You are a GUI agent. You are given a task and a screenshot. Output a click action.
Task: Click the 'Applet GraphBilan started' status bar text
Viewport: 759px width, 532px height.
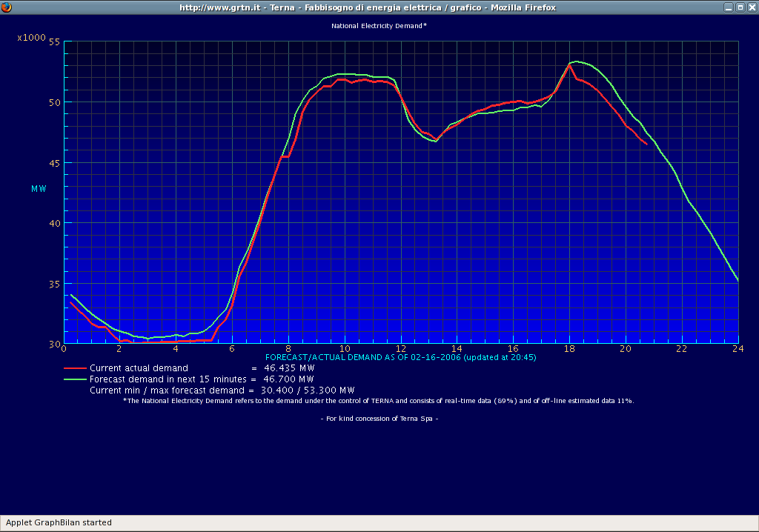coord(59,522)
